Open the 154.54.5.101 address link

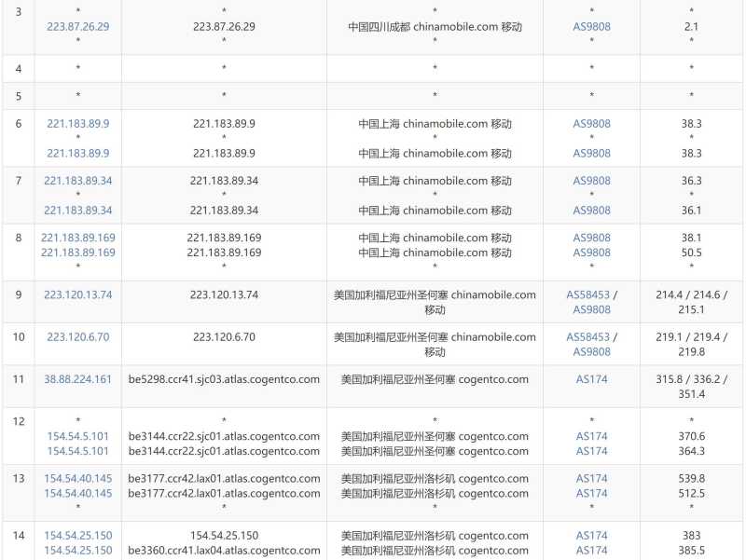coord(77,436)
